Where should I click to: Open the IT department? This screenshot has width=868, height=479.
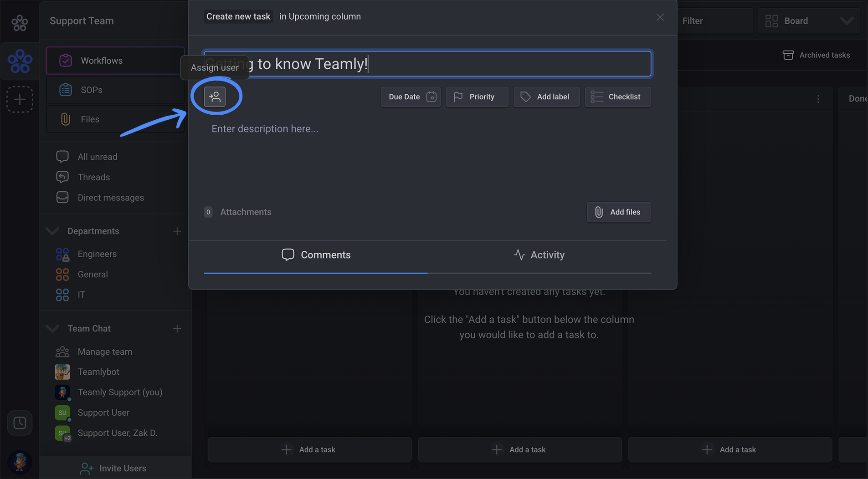[x=70, y=295]
